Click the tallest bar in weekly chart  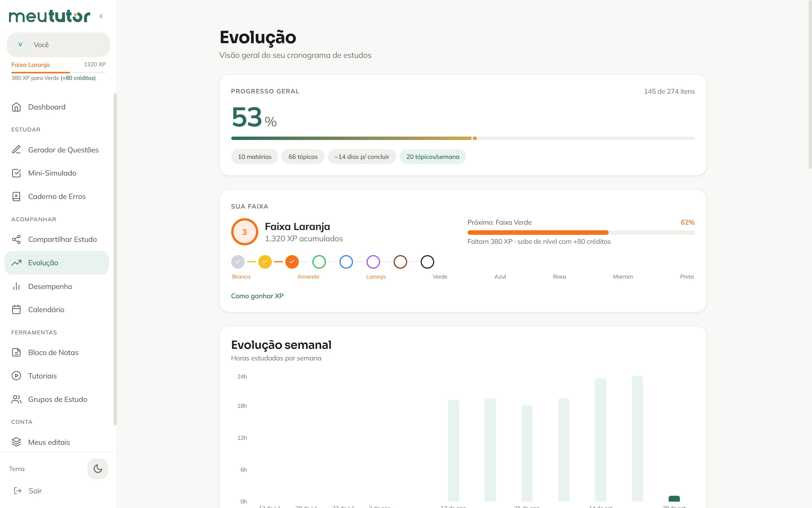click(x=637, y=439)
